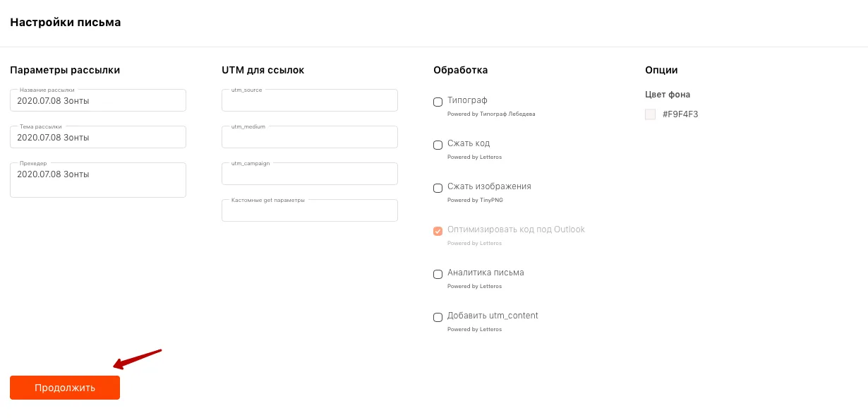Select the Кастомные get параметры field
Viewport: 868px width, 418px height.
coord(310,210)
